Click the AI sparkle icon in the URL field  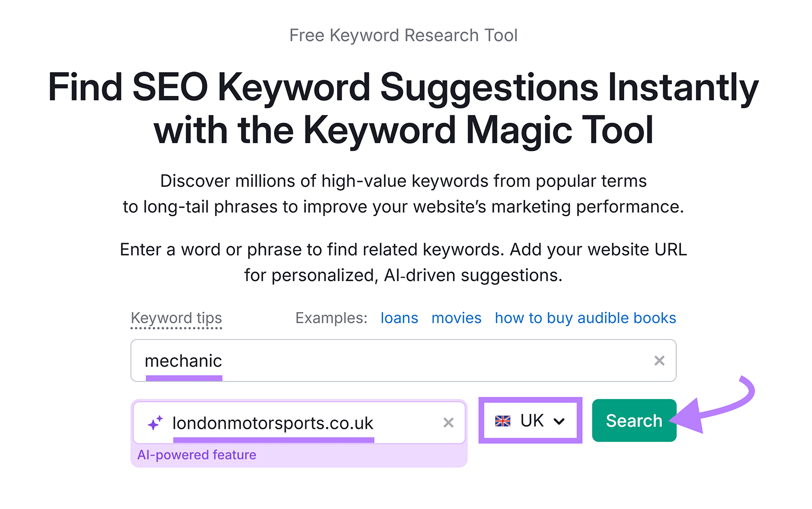click(x=155, y=422)
